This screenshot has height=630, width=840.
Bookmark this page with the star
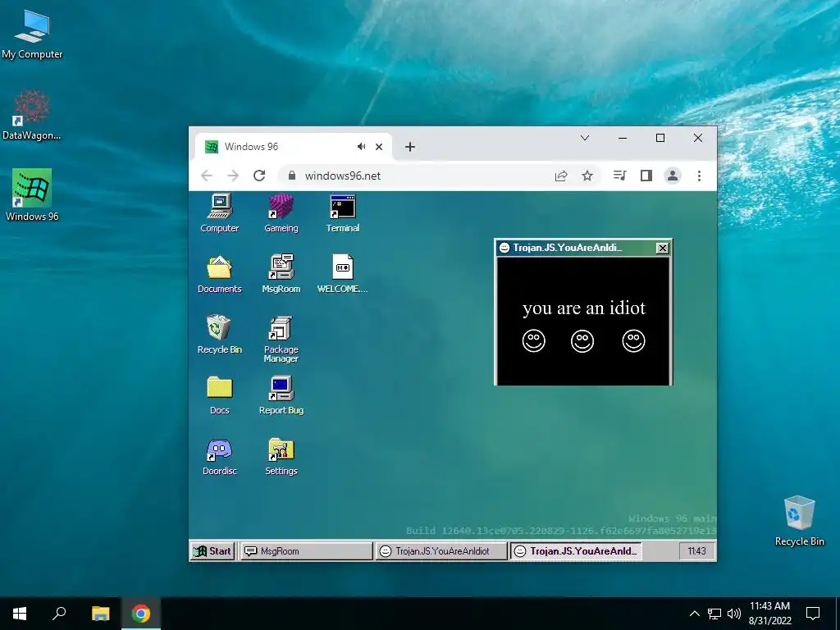[587, 176]
